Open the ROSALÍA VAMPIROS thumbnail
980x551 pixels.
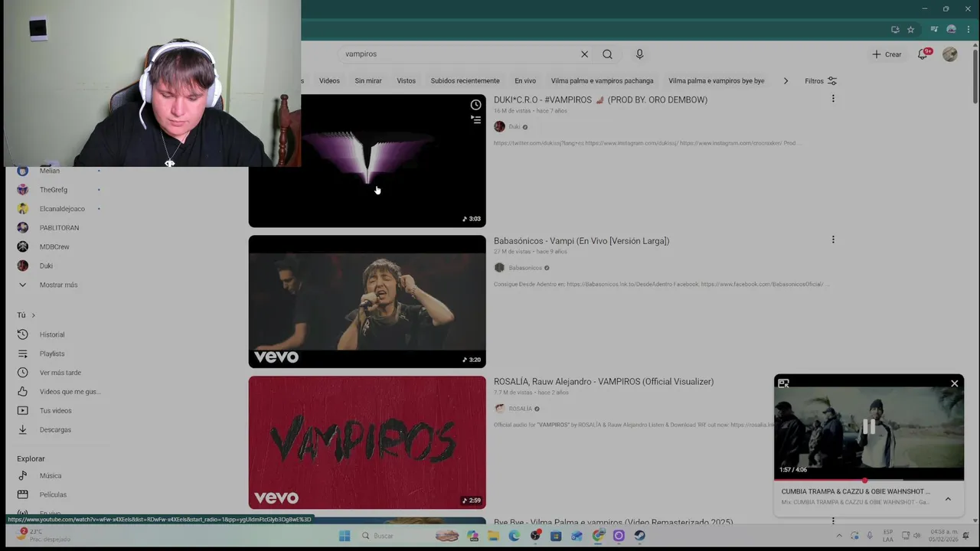(367, 442)
